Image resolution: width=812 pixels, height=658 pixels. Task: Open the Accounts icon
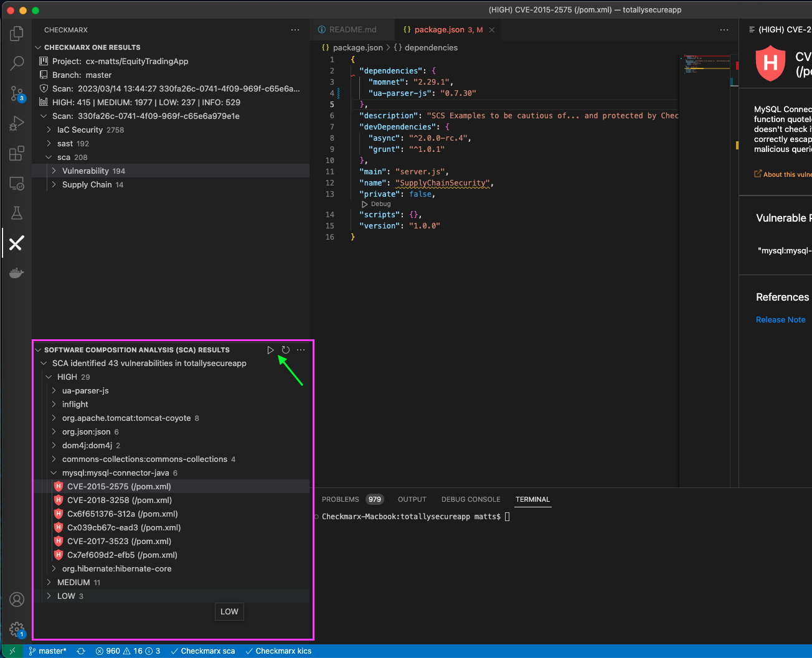17,599
